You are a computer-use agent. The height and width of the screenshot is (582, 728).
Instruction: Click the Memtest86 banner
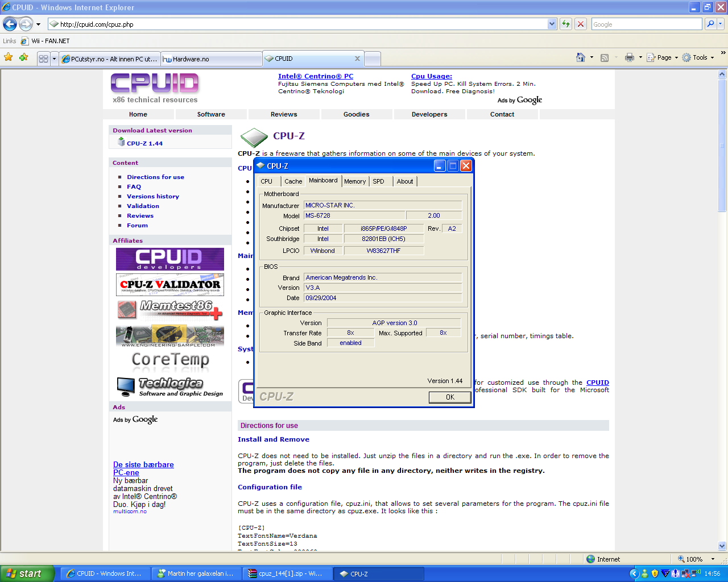[170, 310]
